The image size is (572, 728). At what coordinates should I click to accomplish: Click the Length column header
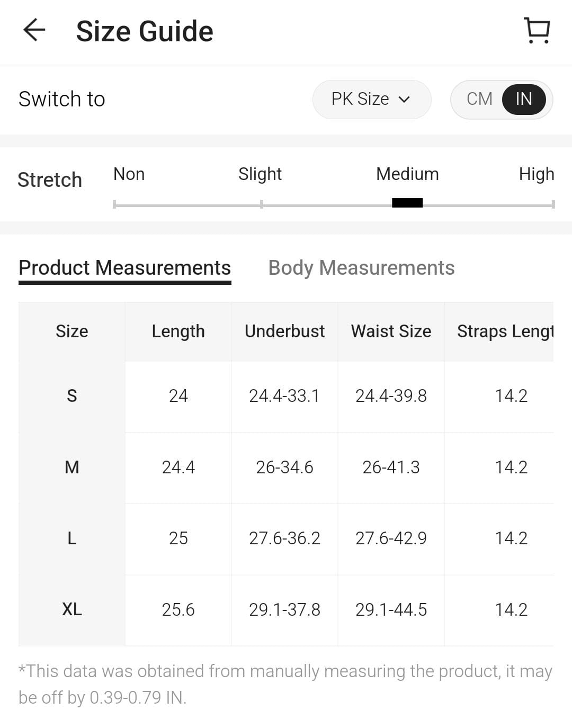coord(178,331)
